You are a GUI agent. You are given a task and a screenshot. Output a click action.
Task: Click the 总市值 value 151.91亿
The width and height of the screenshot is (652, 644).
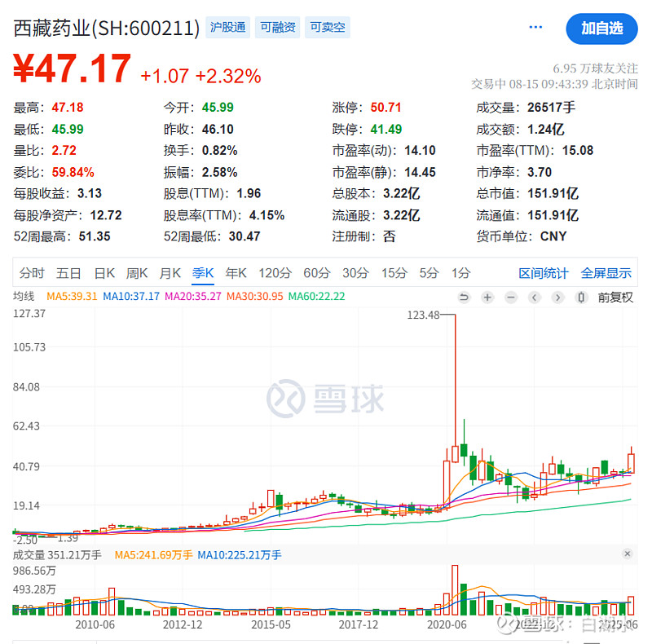point(553,193)
